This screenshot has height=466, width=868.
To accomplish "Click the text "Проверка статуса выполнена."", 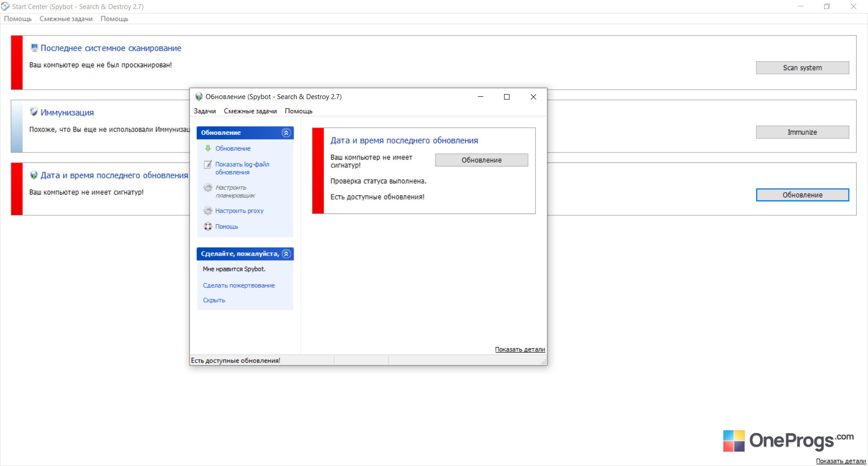I will click(378, 181).
